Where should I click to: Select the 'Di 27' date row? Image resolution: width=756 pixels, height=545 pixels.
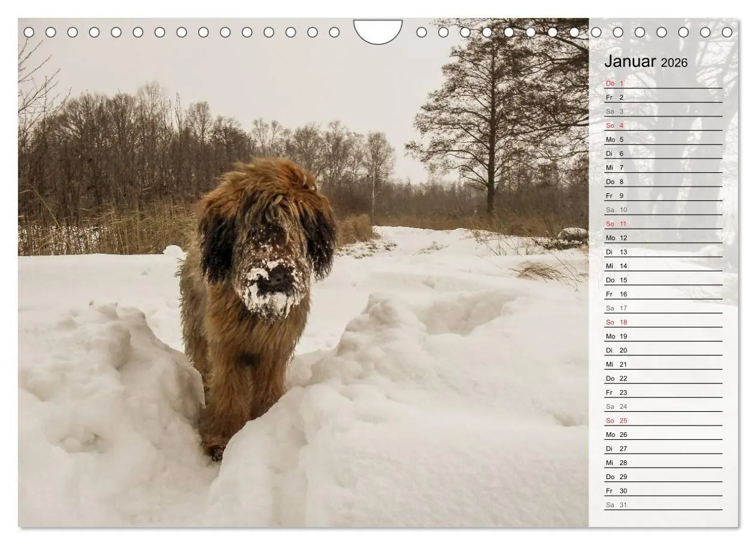[663, 448]
